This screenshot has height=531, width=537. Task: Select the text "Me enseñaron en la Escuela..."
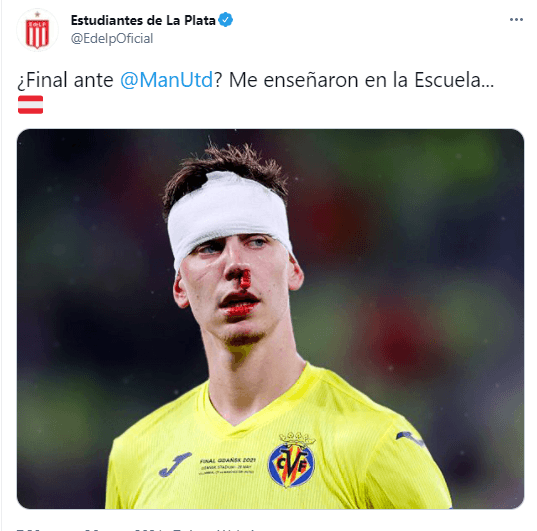[361, 80]
